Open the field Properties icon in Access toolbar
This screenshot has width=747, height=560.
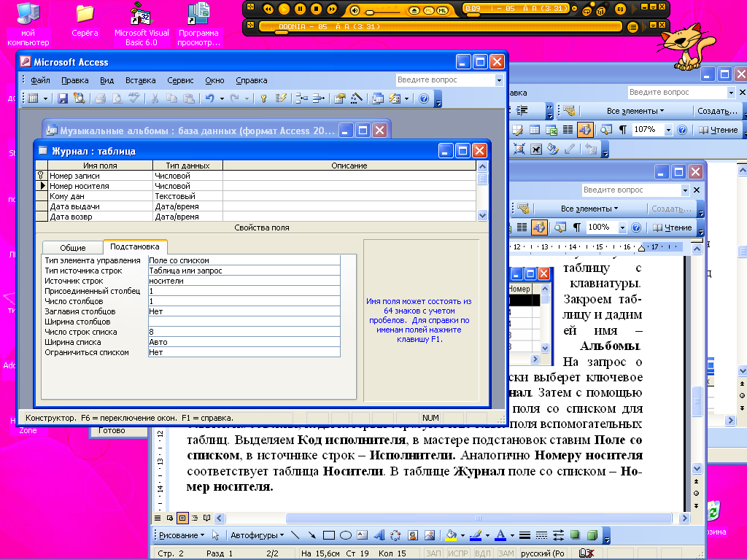tap(339, 98)
